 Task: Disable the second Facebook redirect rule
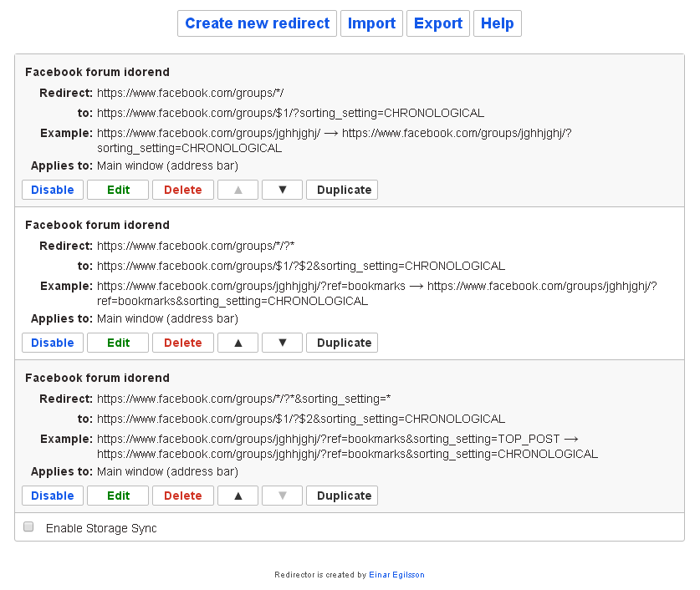(53, 343)
